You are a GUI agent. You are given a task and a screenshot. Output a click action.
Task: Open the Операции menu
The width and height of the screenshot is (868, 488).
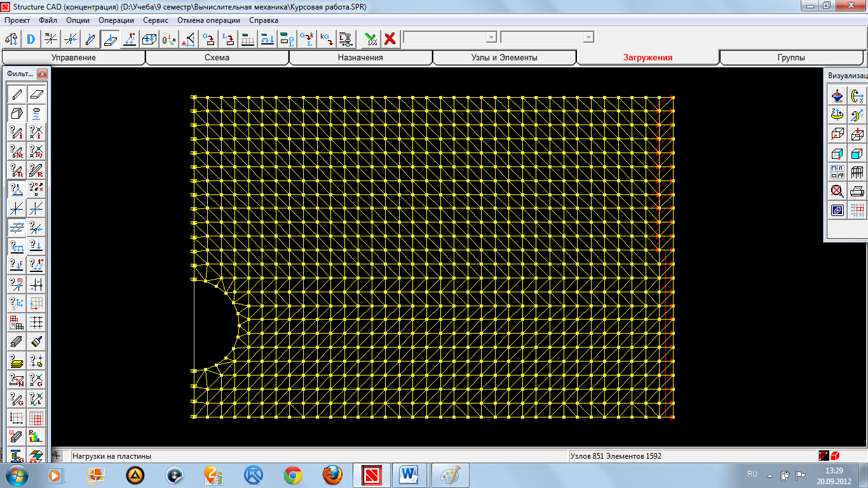[116, 20]
